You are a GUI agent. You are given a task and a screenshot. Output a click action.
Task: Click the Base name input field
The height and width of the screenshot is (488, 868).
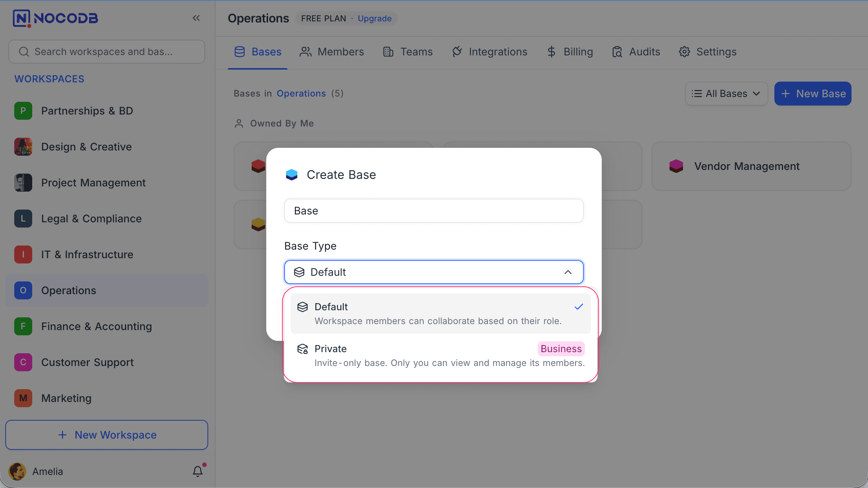click(x=433, y=211)
